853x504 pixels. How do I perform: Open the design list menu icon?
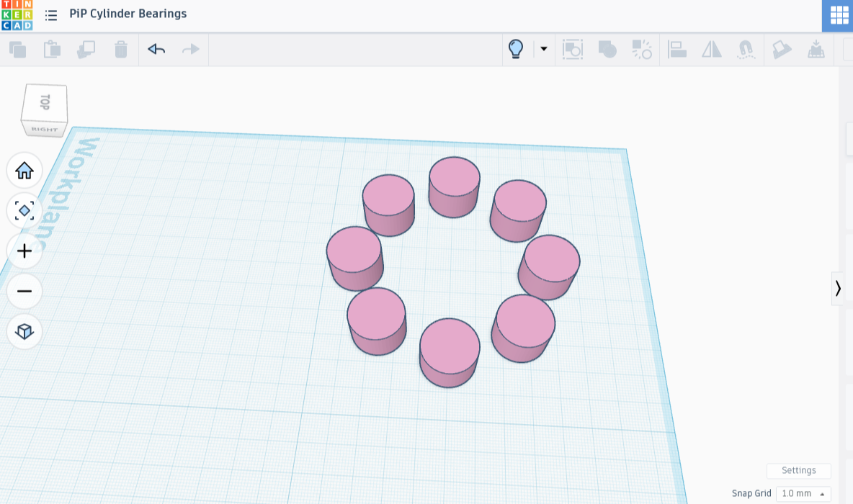(x=51, y=15)
